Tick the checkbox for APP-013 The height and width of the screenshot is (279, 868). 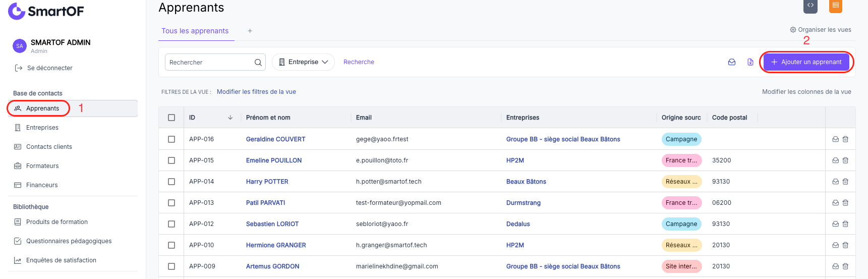171,203
